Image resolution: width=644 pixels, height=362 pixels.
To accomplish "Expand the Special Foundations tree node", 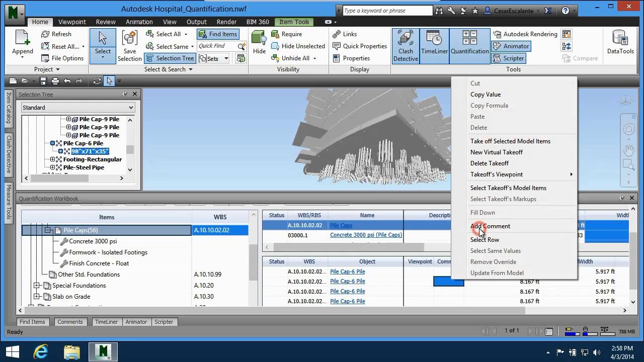I will (x=37, y=286).
